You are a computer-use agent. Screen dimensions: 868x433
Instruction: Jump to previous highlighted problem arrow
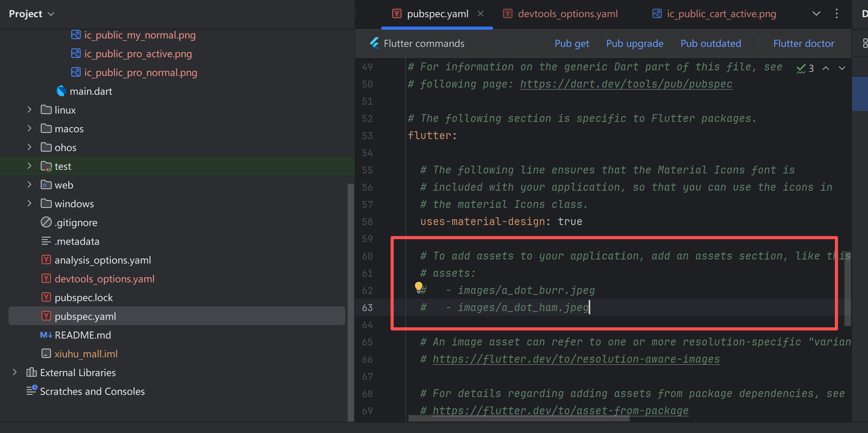click(826, 68)
